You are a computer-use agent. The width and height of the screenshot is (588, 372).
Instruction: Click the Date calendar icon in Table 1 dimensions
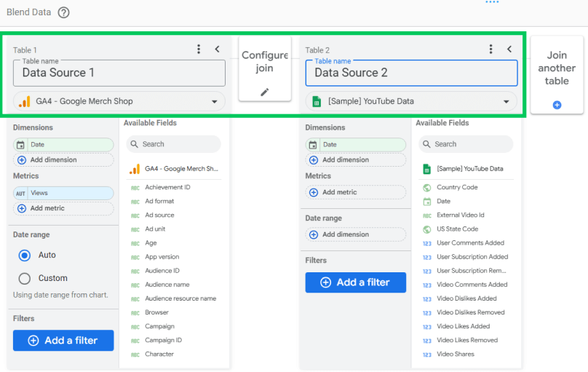21,145
